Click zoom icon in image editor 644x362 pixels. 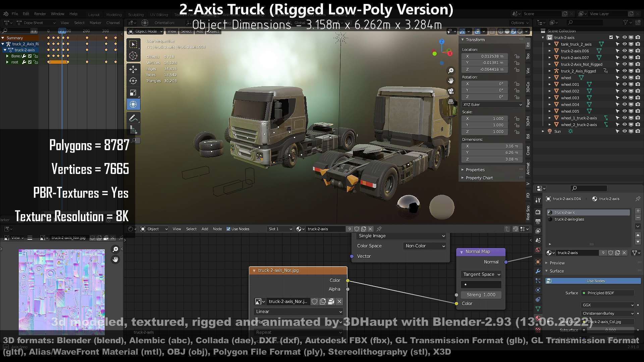pyautogui.click(x=115, y=249)
